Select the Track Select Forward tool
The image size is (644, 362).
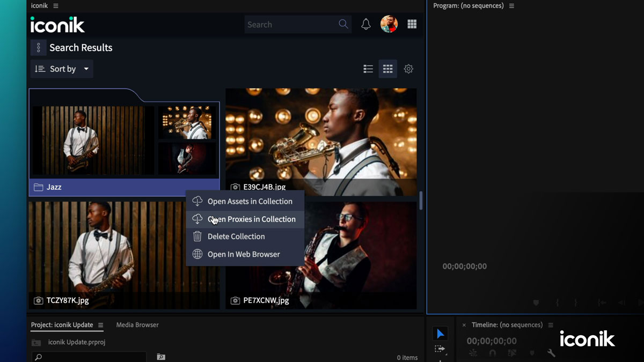[441, 350]
